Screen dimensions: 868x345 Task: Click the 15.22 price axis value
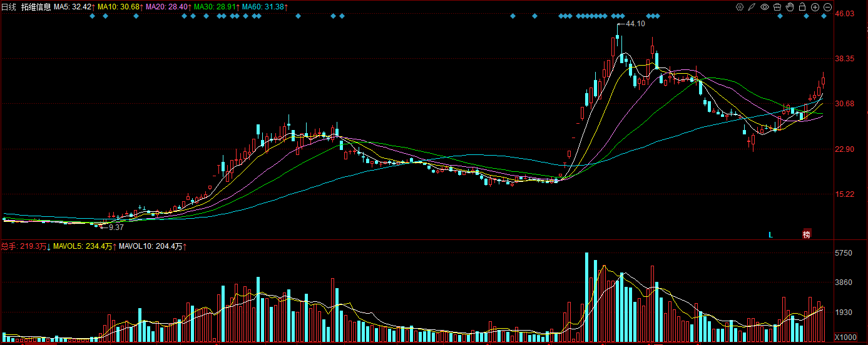845,194
